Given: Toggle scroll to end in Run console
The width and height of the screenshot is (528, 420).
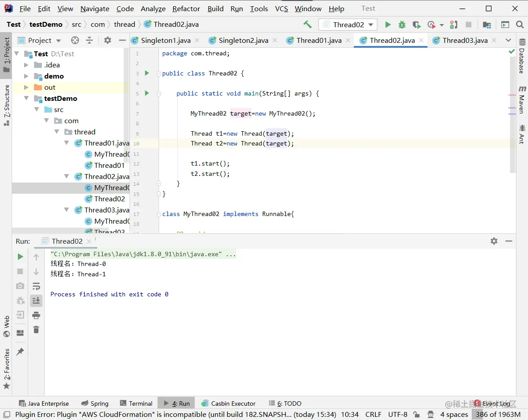Looking at the screenshot, I should (x=36, y=300).
